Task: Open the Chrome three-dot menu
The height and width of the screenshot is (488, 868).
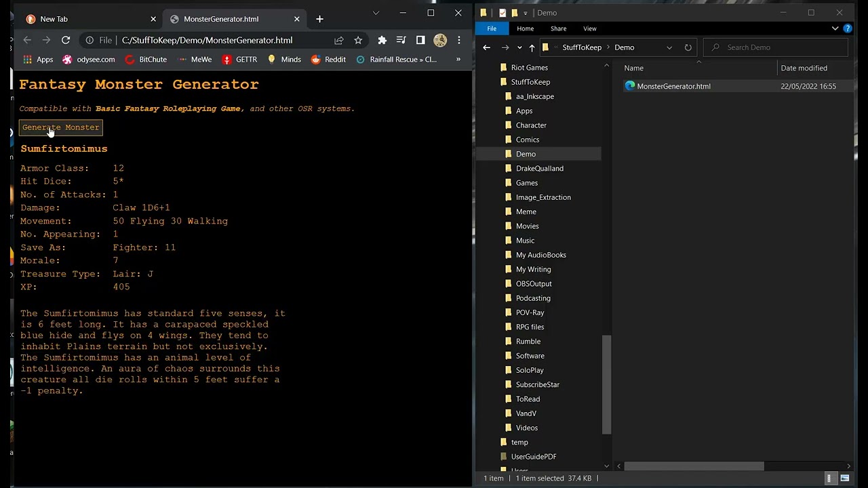Action: [459, 40]
